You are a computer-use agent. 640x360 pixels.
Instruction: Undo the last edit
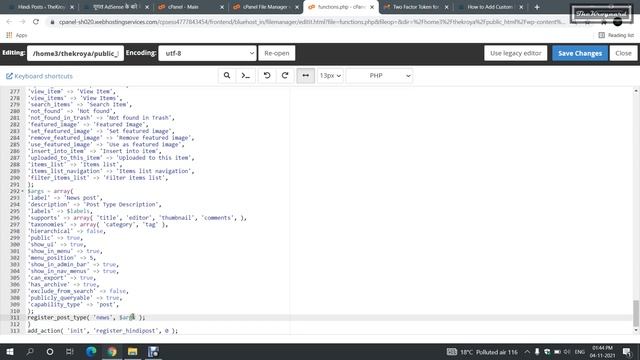267,76
